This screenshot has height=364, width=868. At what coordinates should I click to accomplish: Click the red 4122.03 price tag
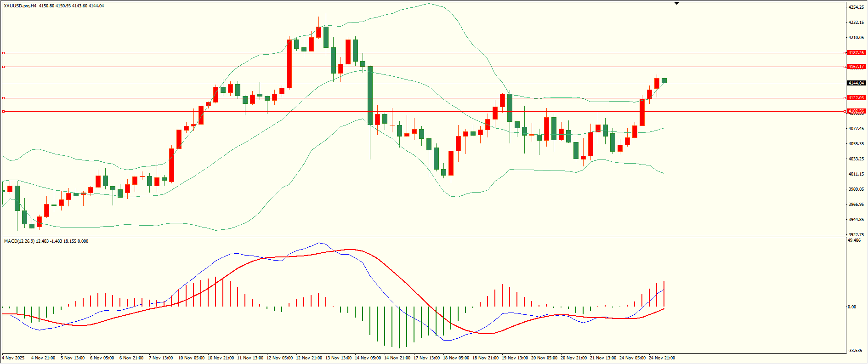(856, 98)
